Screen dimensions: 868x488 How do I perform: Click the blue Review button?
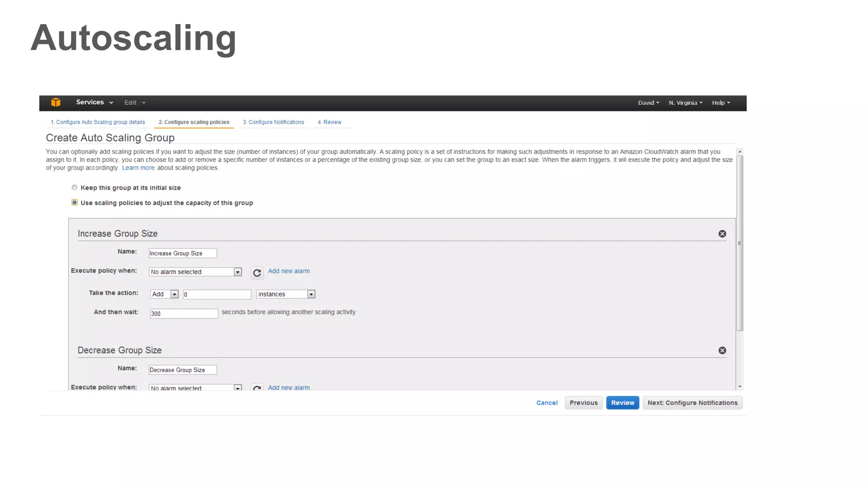623,403
